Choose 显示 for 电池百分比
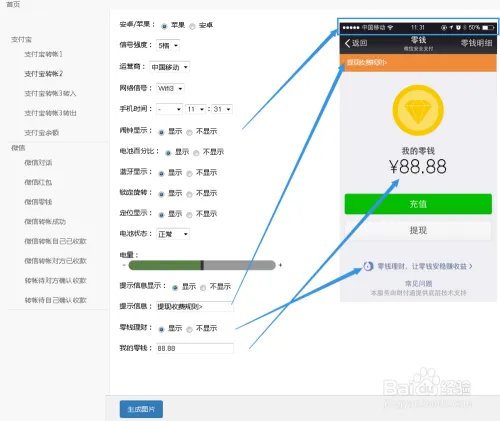 168,153
